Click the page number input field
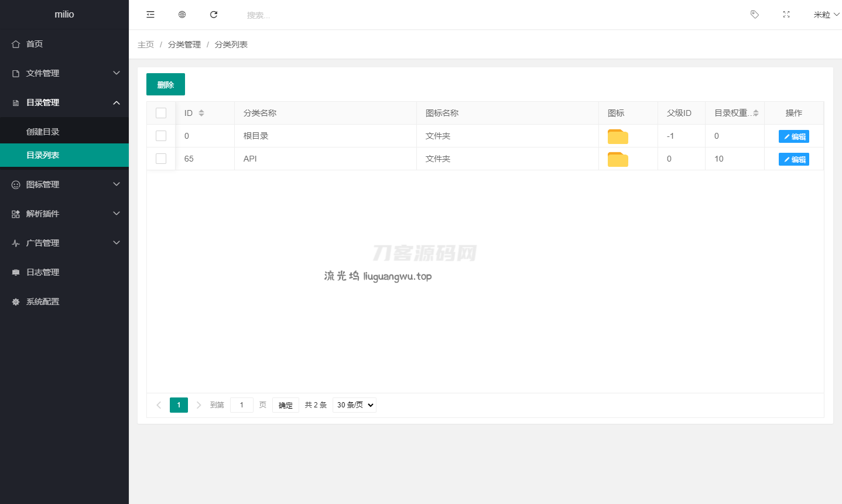Viewport: 842px width, 504px height. tap(242, 405)
